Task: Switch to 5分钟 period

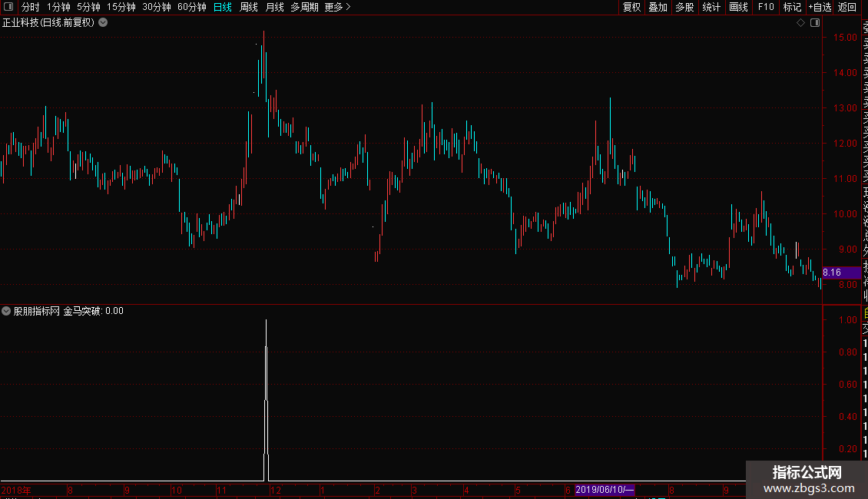Action: pyautogui.click(x=88, y=7)
